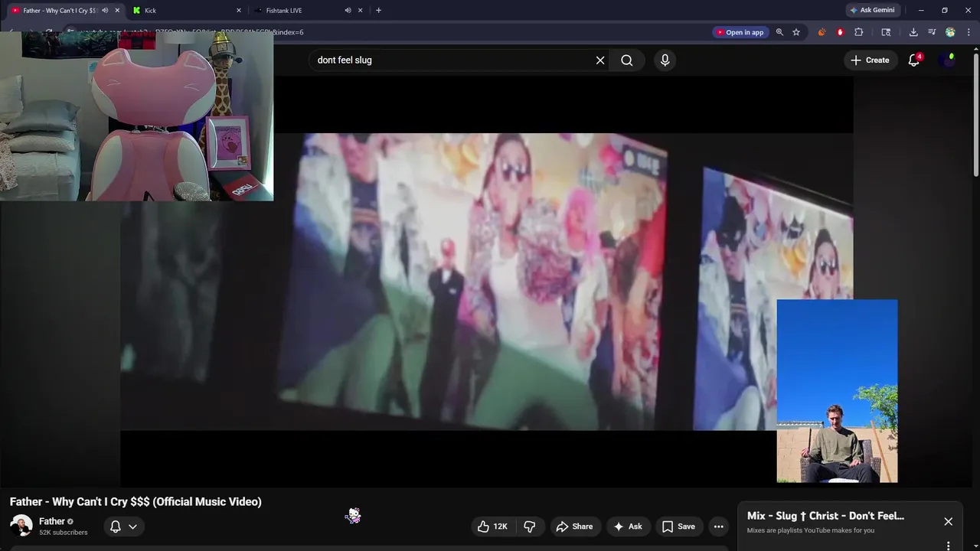Viewport: 980px width, 551px height.
Task: Close the Fishtank LIVE tab
Action: point(360,11)
